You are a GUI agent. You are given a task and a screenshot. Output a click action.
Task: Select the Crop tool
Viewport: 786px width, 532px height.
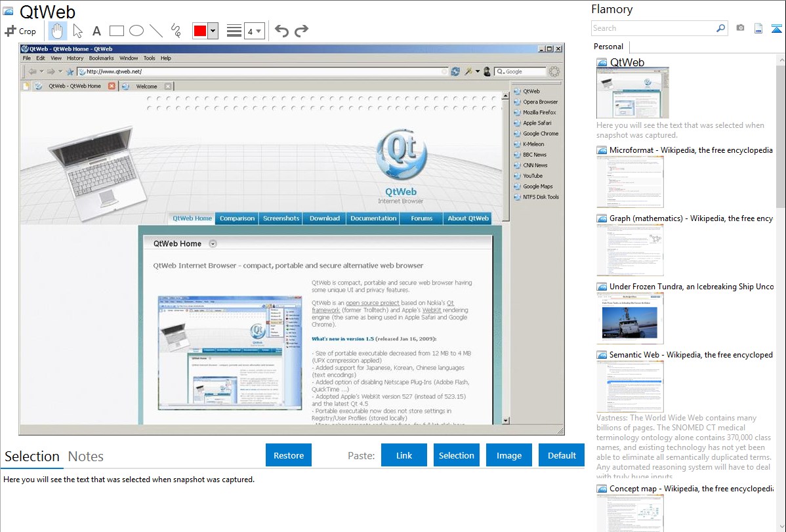(20, 31)
